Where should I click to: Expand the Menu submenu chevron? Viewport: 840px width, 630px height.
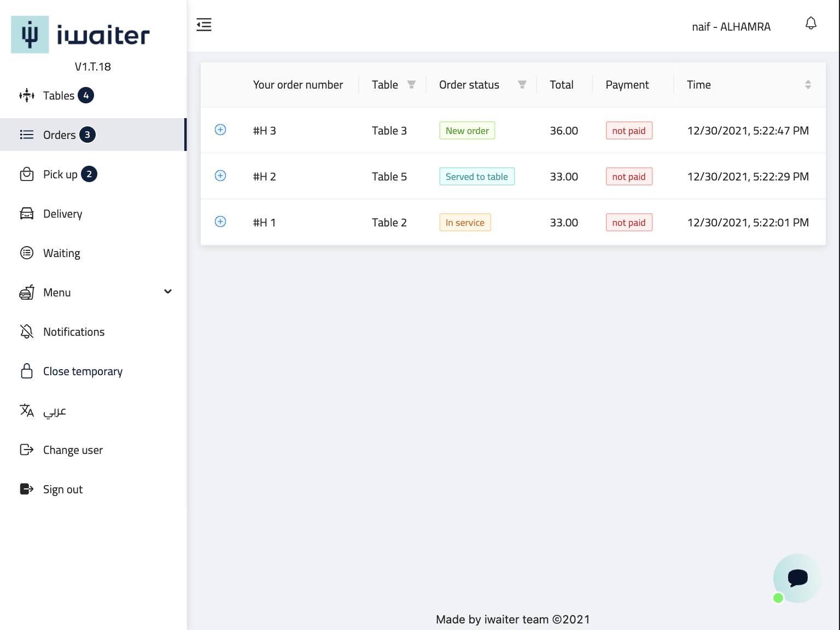click(x=168, y=292)
